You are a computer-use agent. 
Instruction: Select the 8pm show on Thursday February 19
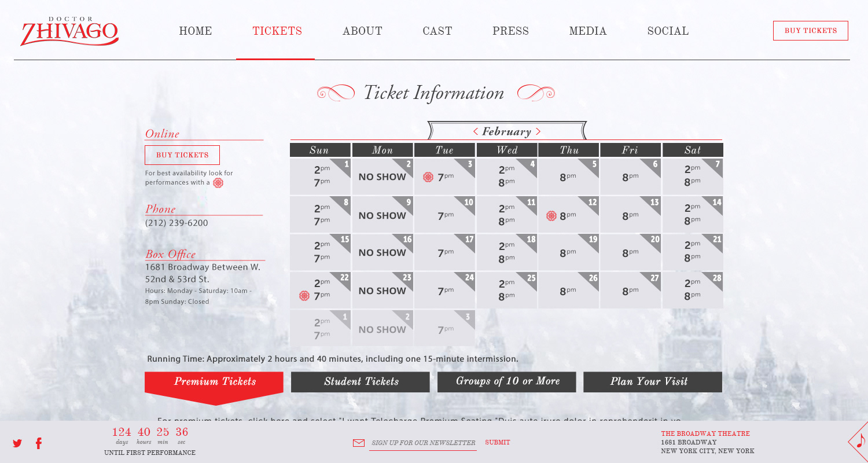(568, 253)
